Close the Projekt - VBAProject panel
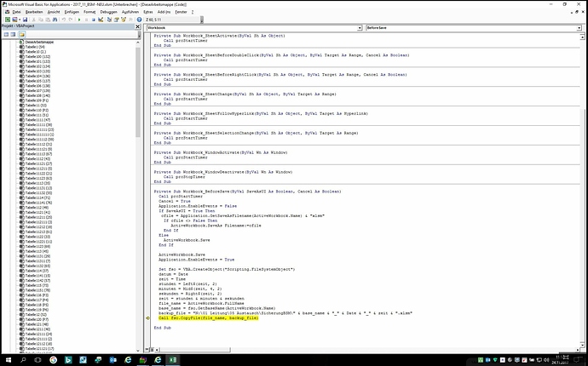The width and height of the screenshot is (588, 366). coord(137,26)
